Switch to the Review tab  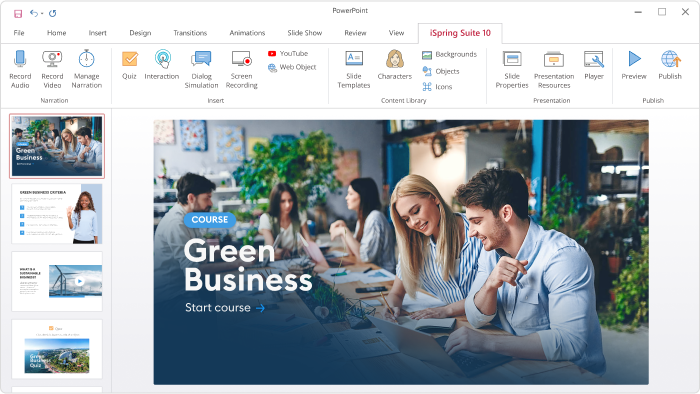tap(355, 33)
